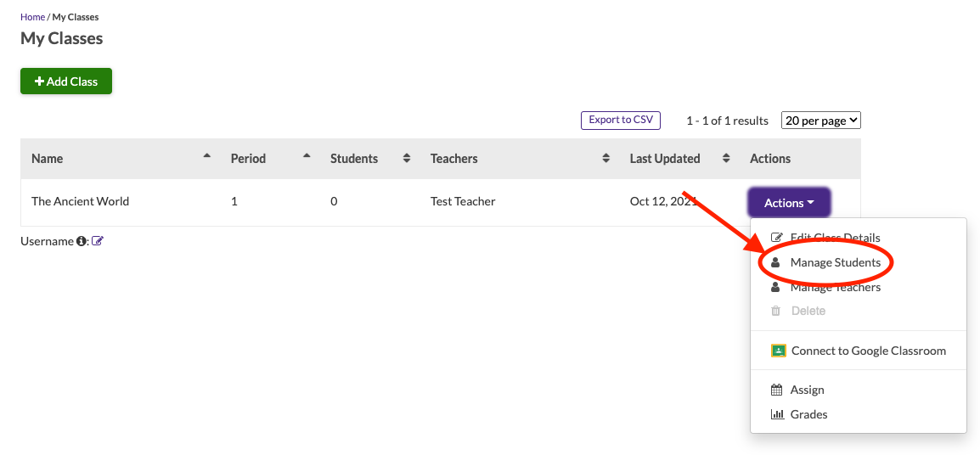The height and width of the screenshot is (455, 980).
Task: Sort table by Name column arrow
Action: pos(207,157)
